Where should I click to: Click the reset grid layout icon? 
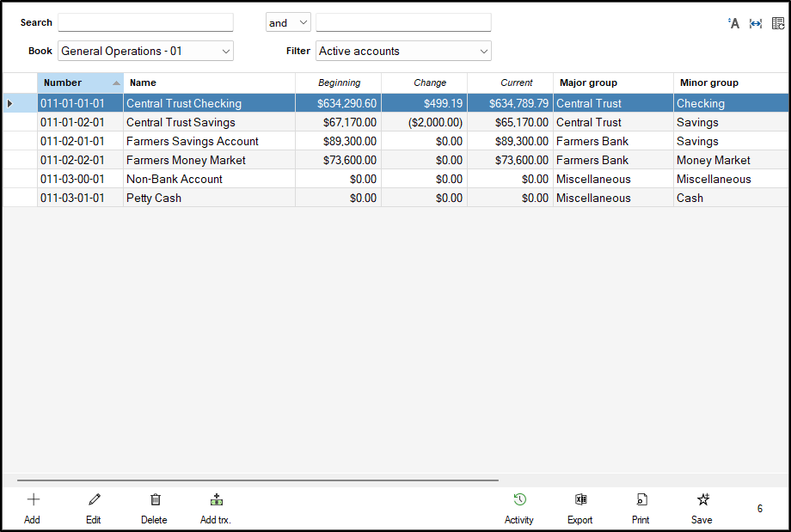778,23
